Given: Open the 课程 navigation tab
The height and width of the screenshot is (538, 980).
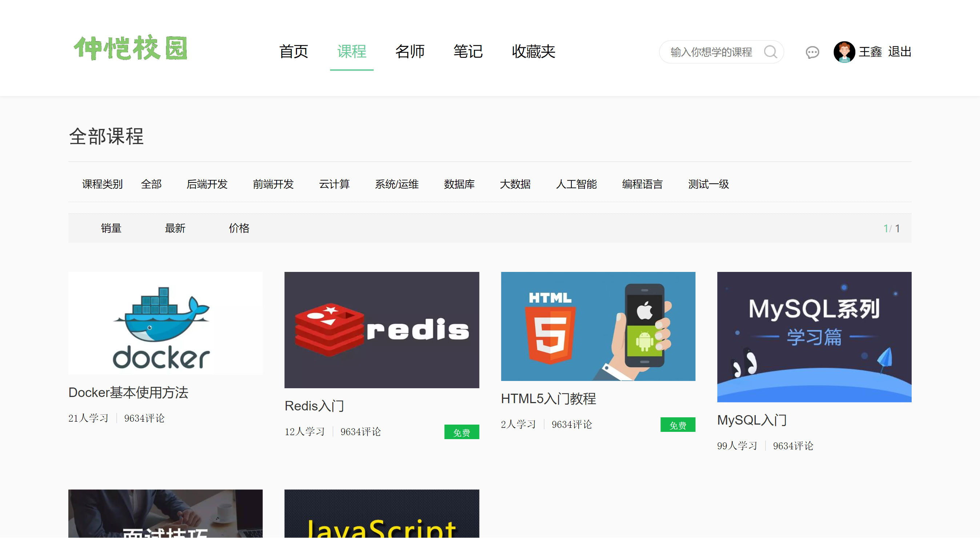Looking at the screenshot, I should 352,52.
